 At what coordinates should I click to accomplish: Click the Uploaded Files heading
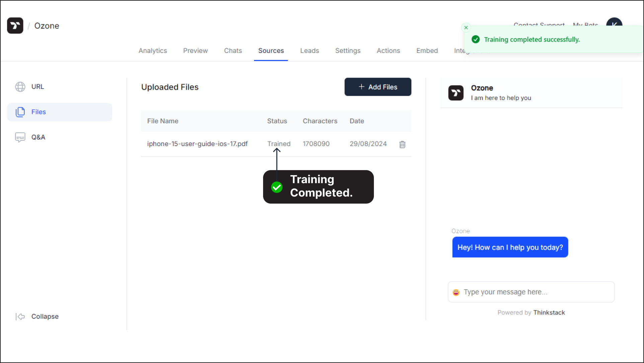[x=170, y=87]
